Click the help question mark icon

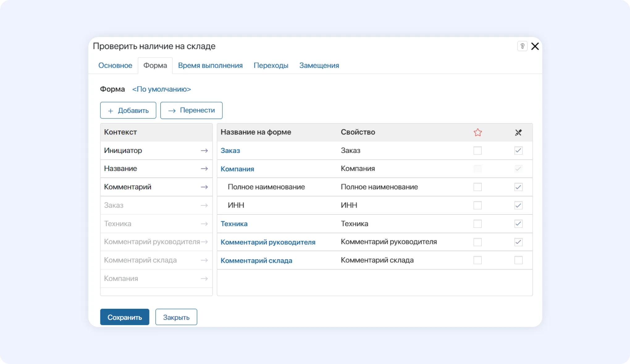pyautogui.click(x=522, y=46)
